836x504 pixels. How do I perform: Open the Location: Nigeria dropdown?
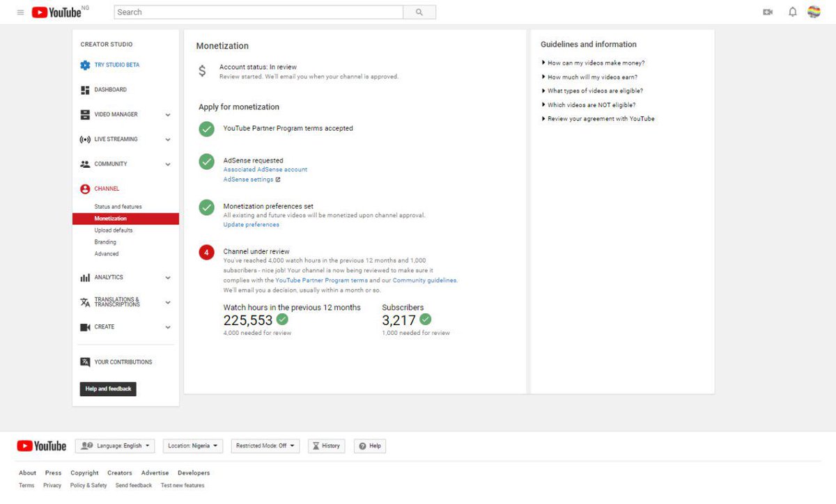click(193, 446)
